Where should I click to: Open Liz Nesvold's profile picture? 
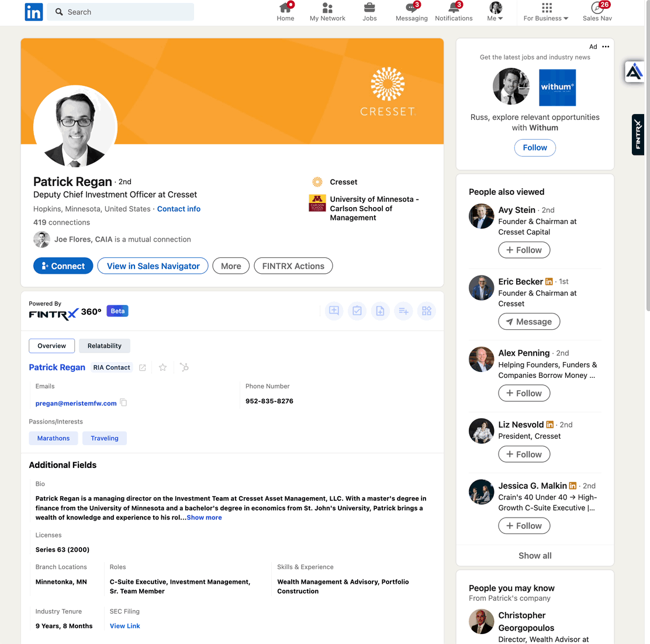click(481, 431)
